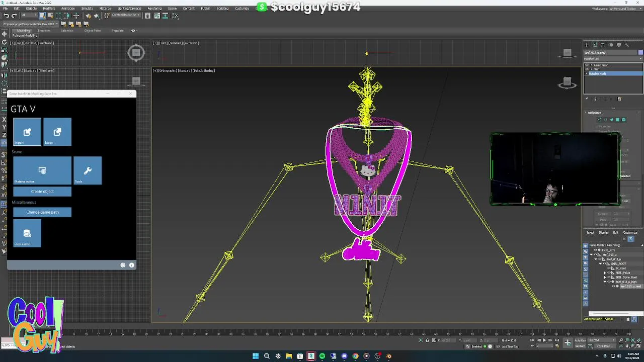The width and height of the screenshot is (644, 362).
Task: Open the Tools wrench tile
Action: (x=88, y=170)
